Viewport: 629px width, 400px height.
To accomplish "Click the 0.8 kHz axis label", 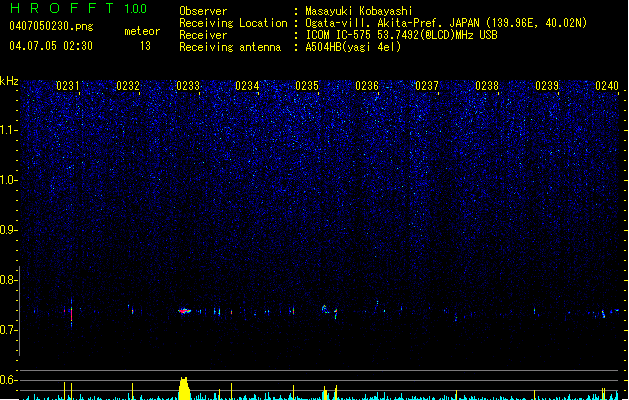I will pos(8,280).
